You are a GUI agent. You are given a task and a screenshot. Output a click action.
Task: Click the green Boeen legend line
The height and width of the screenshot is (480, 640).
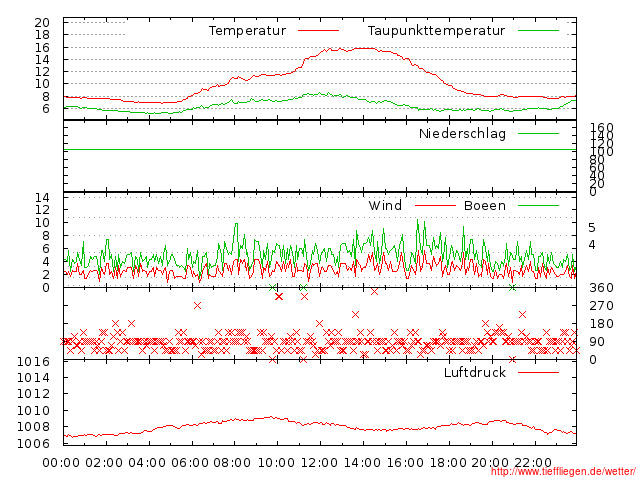pyautogui.click(x=538, y=205)
